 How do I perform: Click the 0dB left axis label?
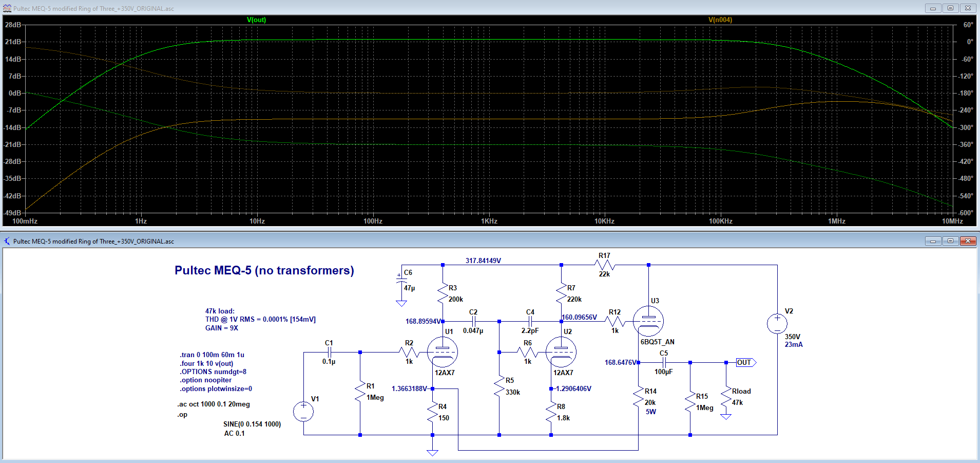coord(15,93)
